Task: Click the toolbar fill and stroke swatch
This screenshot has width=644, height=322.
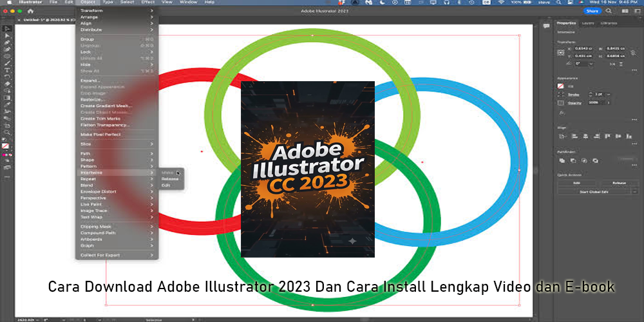Action: click(x=5, y=146)
